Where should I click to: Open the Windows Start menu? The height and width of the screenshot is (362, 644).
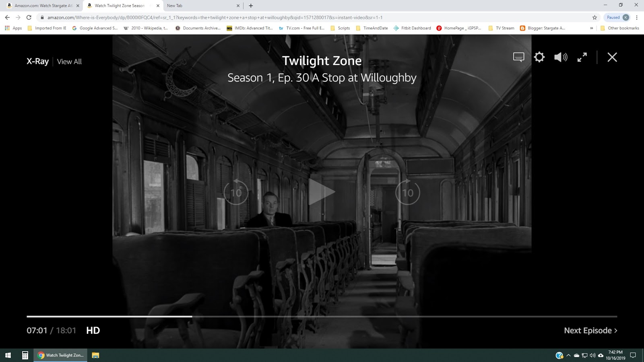pos(8,355)
